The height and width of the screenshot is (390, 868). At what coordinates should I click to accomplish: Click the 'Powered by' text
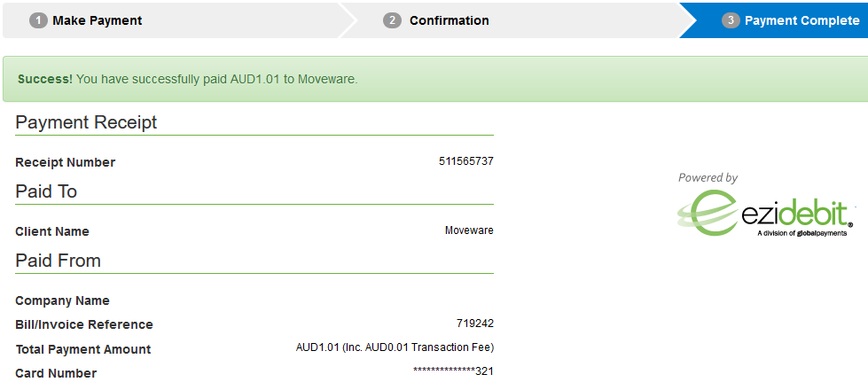(708, 177)
